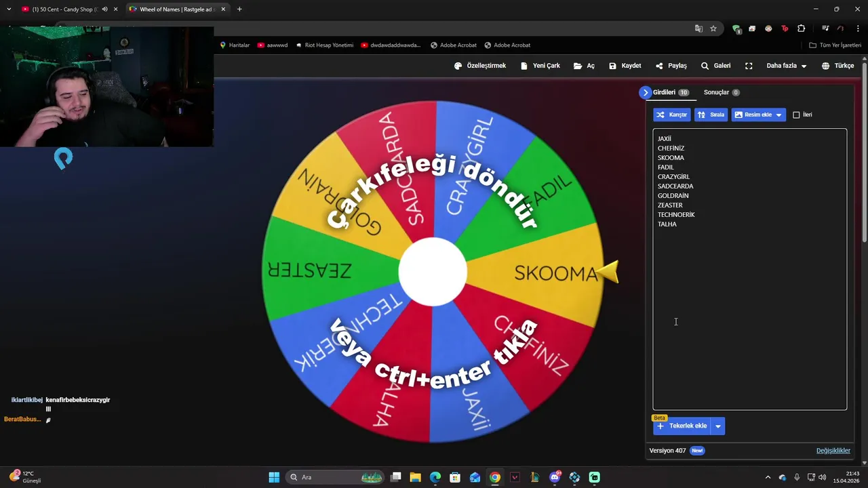Sort entries with Sırala

pos(711,115)
